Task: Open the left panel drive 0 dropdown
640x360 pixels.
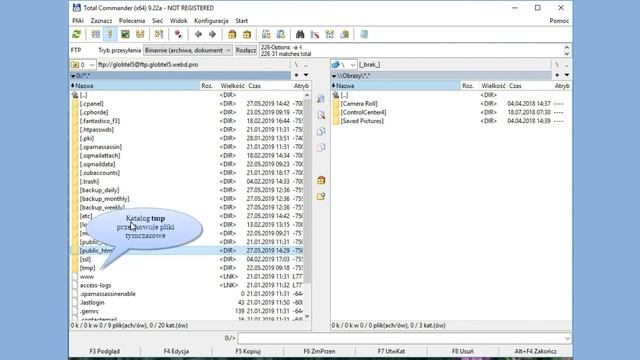Action: 83,64
